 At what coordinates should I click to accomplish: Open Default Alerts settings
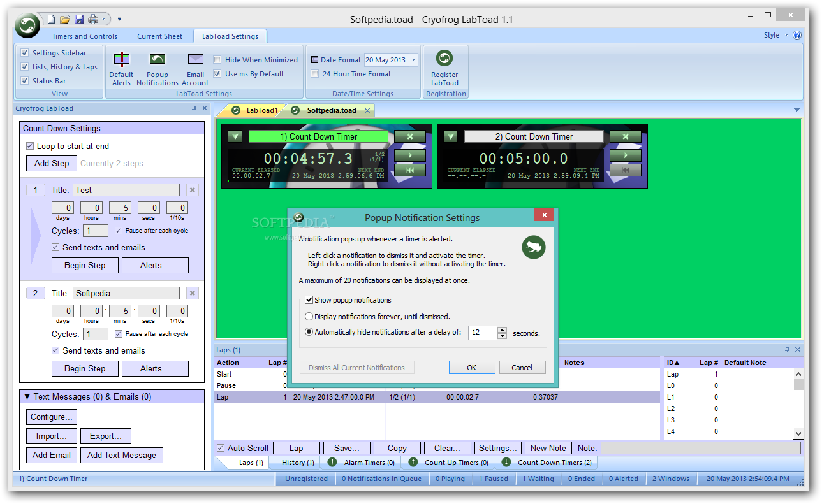[121, 69]
